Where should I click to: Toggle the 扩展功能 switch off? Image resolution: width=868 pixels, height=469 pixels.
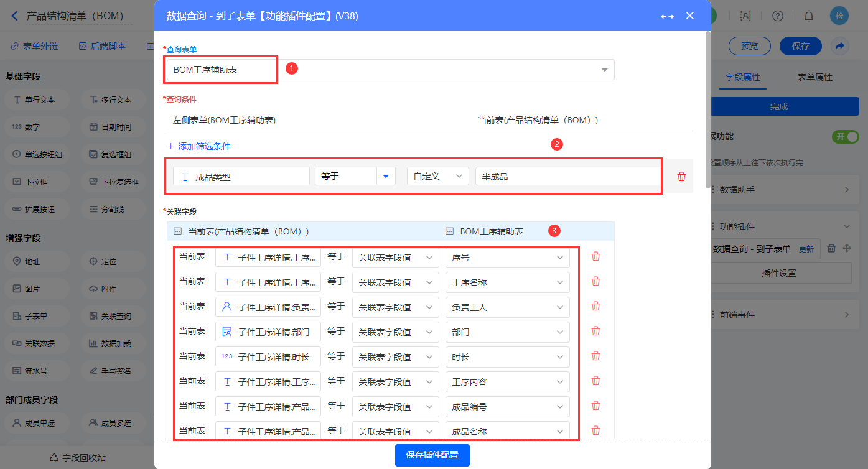coord(844,137)
